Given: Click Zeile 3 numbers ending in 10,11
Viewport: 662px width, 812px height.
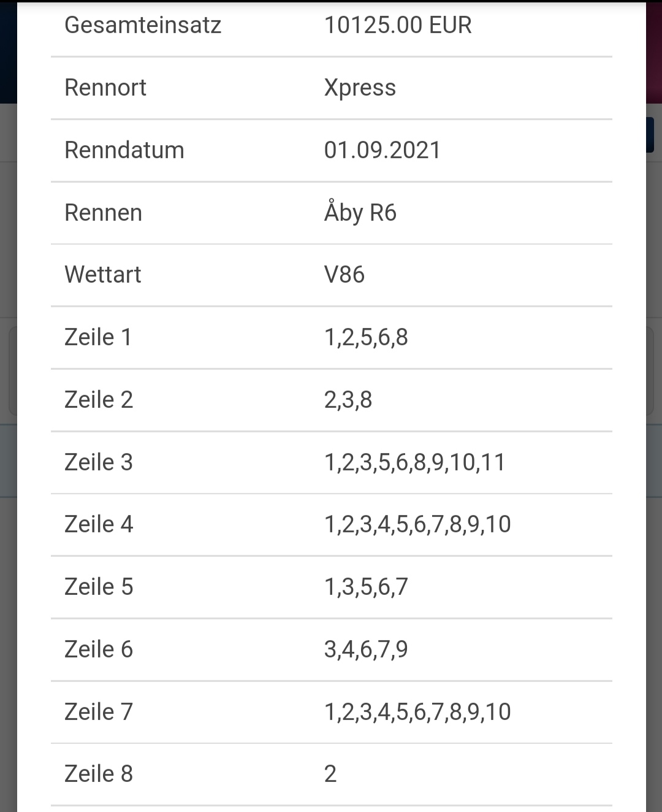Looking at the screenshot, I should (415, 462).
